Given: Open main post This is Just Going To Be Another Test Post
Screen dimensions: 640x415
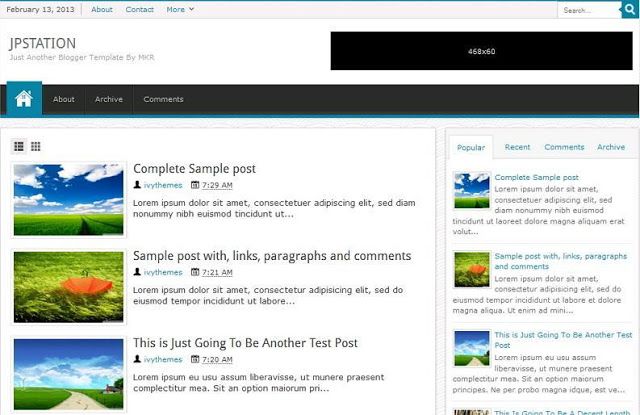Looking at the screenshot, I should tap(245, 343).
